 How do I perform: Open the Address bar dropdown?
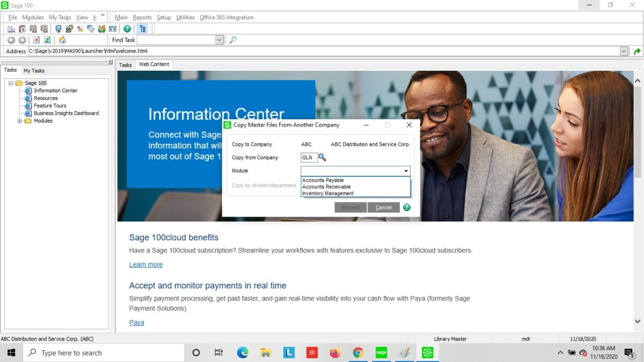pyautogui.click(x=624, y=50)
